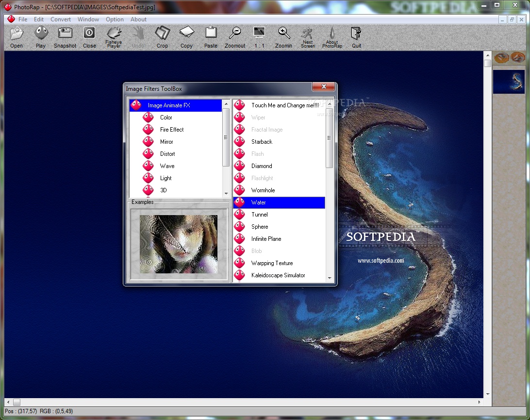Open the About menu
Viewport: 530px width, 420px height.
[139, 19]
